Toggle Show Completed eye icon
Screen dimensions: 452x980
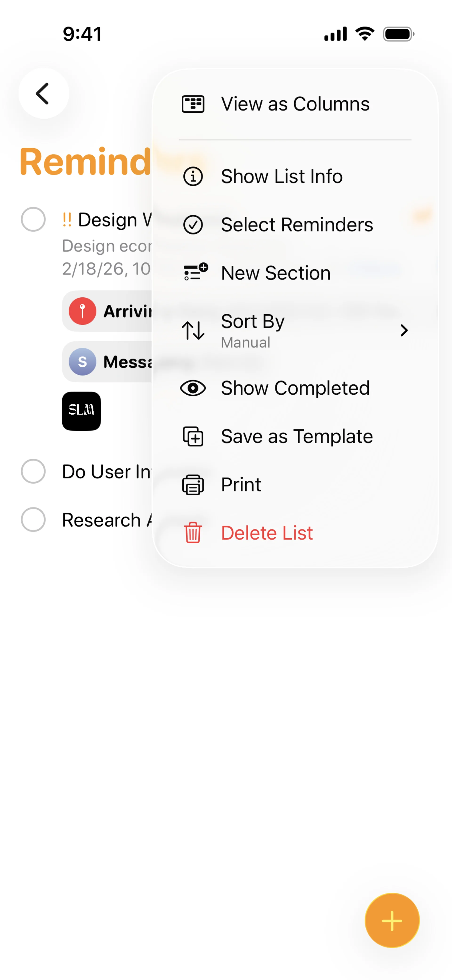click(x=193, y=388)
